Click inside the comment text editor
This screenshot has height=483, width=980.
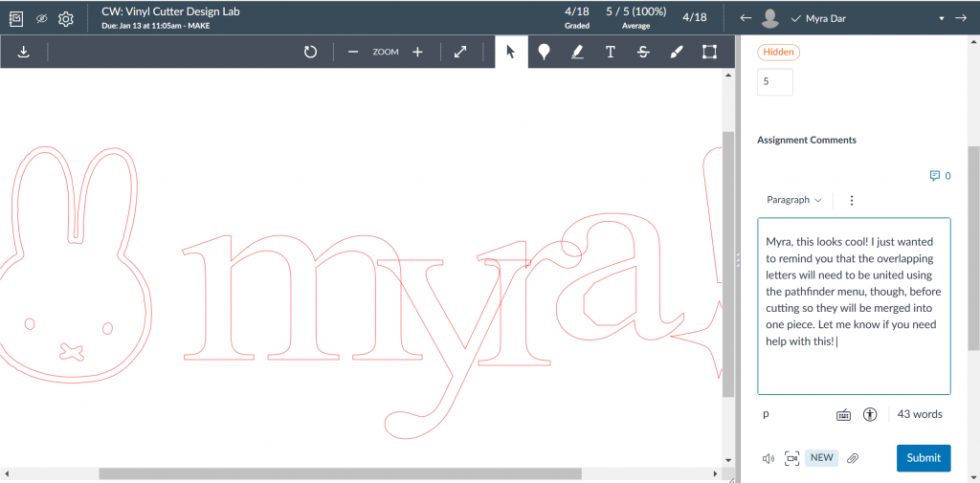(x=854, y=306)
